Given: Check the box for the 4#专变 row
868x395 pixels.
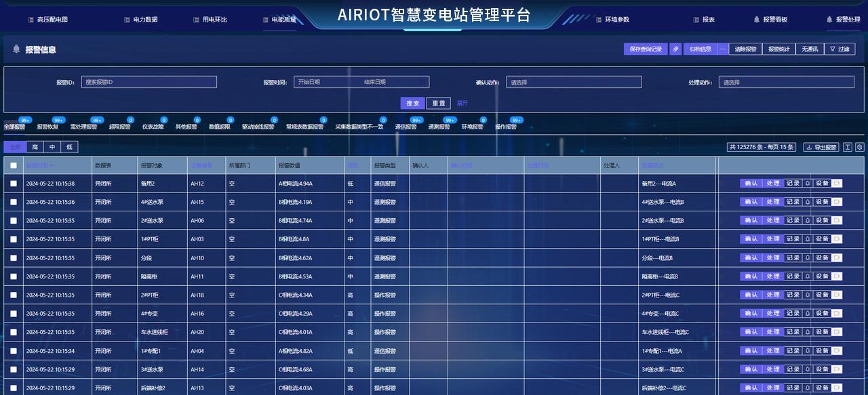Looking at the screenshot, I should pyautogui.click(x=14, y=313).
